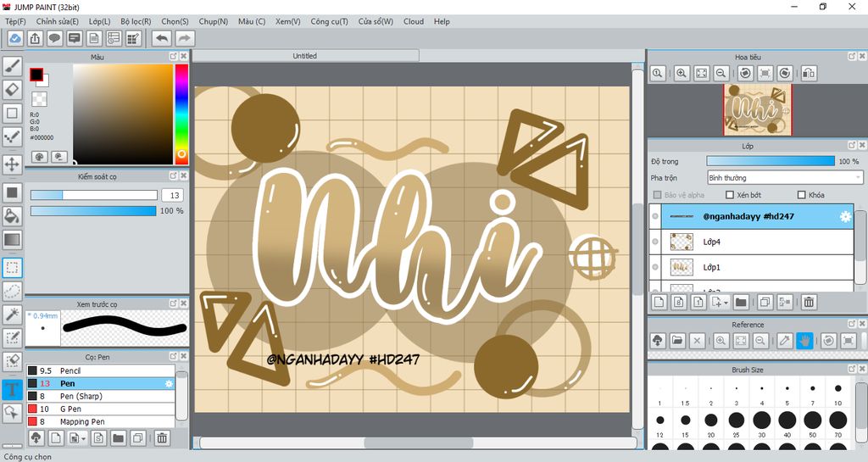
Task: Open the Pha trộn blending mode dropdown
Action: [785, 178]
